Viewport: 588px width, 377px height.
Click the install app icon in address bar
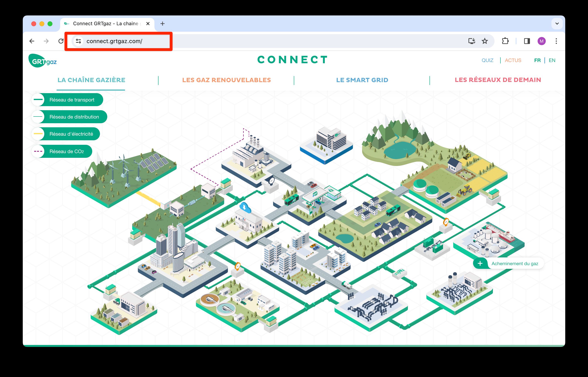click(471, 41)
